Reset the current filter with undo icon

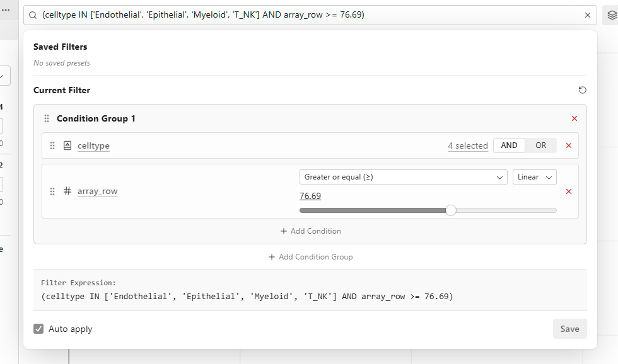582,90
